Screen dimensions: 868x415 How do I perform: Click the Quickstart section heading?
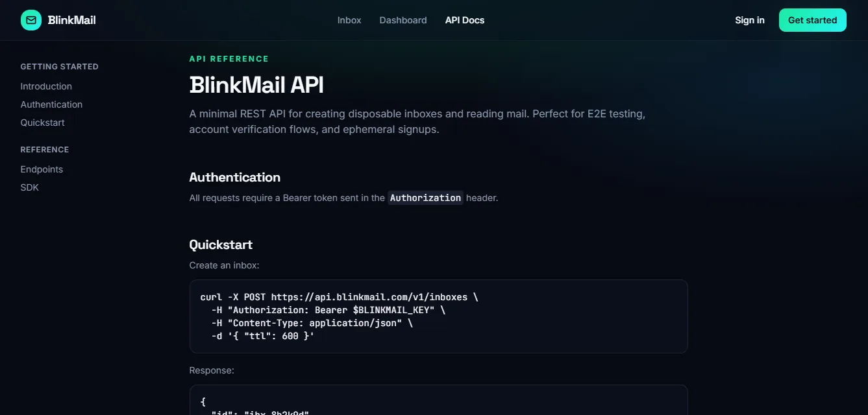point(221,244)
